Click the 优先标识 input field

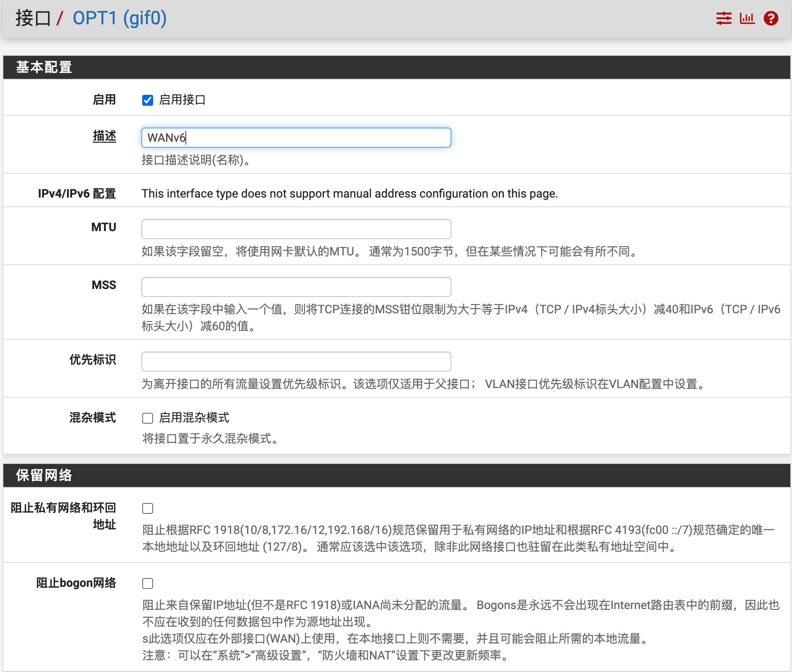pos(296,362)
